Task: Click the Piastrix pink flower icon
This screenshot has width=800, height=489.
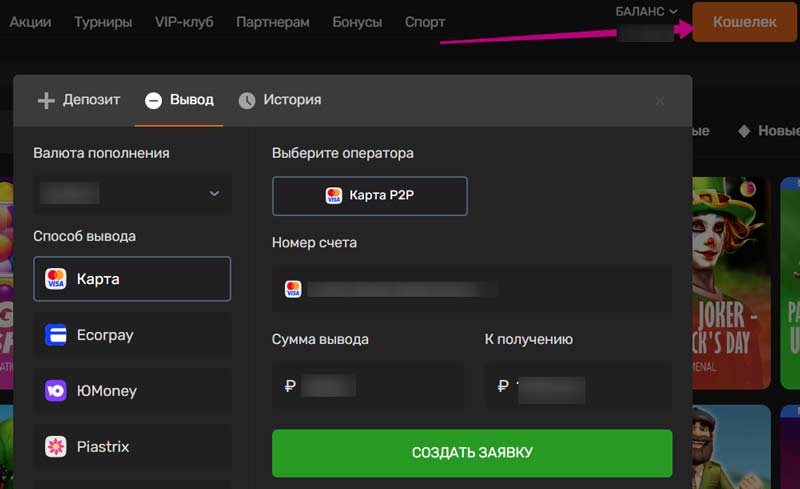Action: (x=56, y=447)
